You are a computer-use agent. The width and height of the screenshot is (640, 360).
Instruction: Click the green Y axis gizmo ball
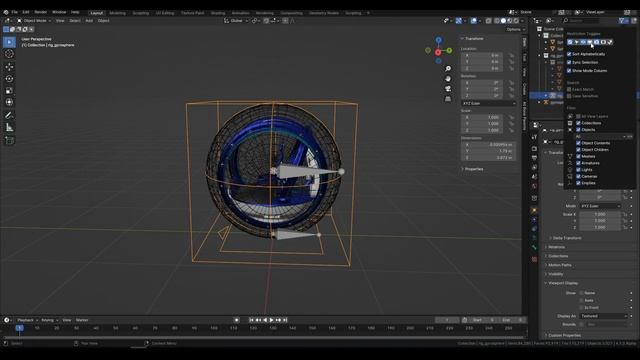[449, 51]
